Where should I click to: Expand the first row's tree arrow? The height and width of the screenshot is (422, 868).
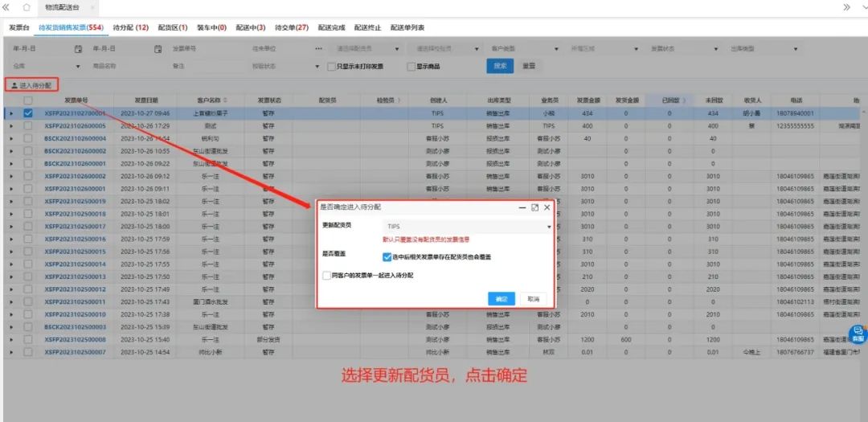pos(11,113)
